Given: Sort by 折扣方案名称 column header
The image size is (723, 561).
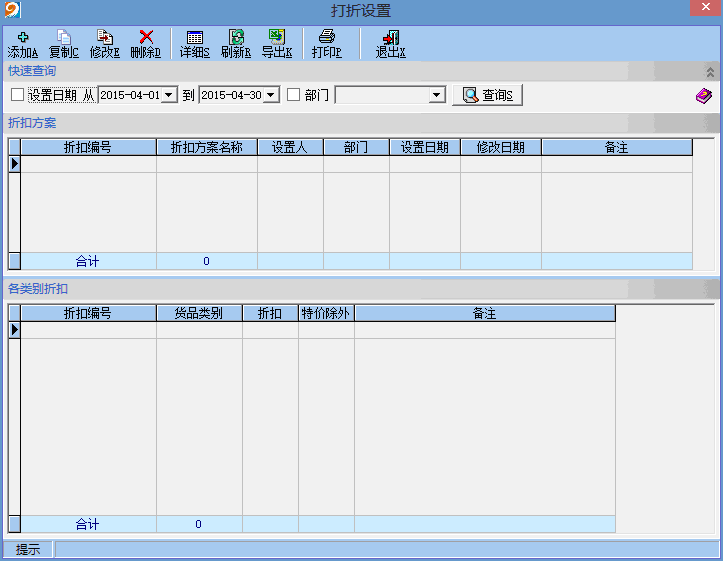Looking at the screenshot, I should (x=206, y=147).
